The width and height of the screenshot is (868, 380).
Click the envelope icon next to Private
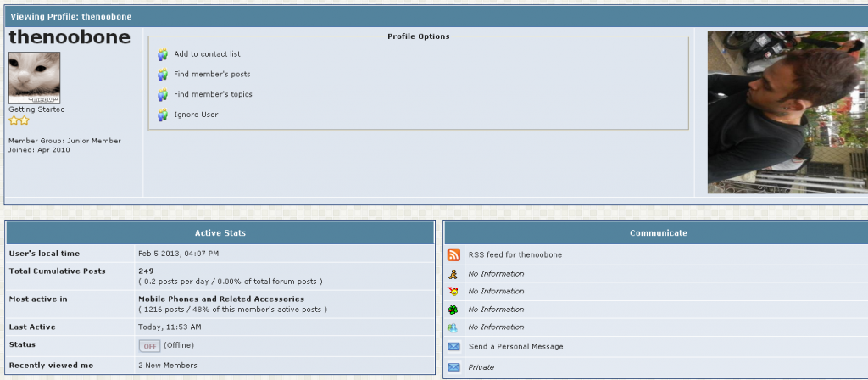(453, 367)
